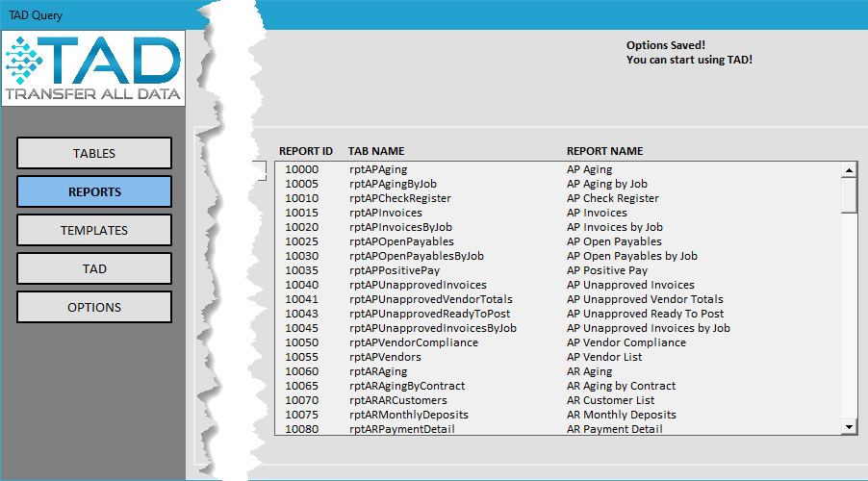Select report 10020 rptAPInvoicesByJob

point(557,227)
